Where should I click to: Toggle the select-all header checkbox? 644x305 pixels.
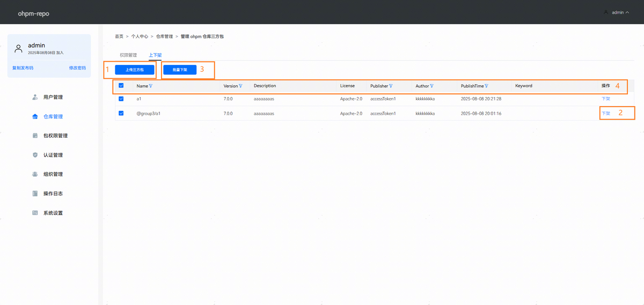(x=121, y=86)
